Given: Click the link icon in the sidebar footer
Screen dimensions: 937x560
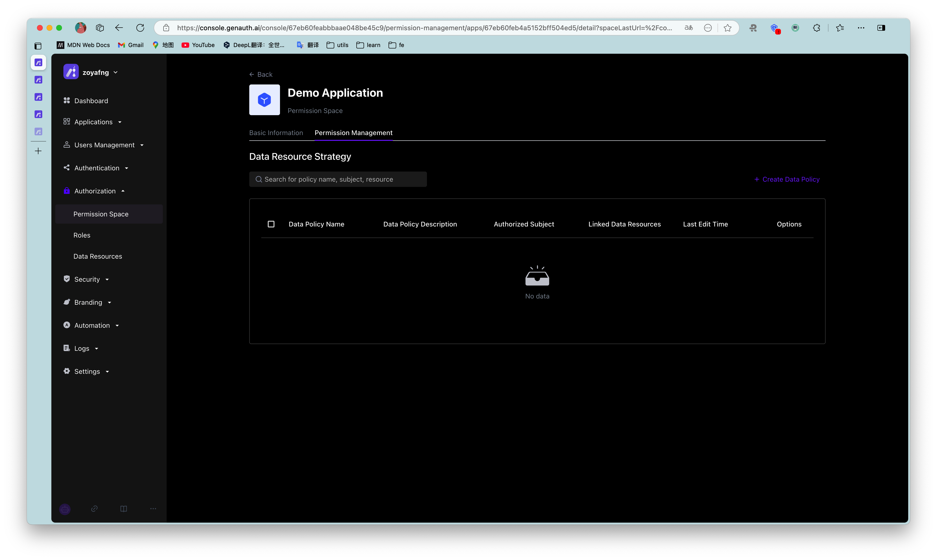Looking at the screenshot, I should [x=94, y=509].
